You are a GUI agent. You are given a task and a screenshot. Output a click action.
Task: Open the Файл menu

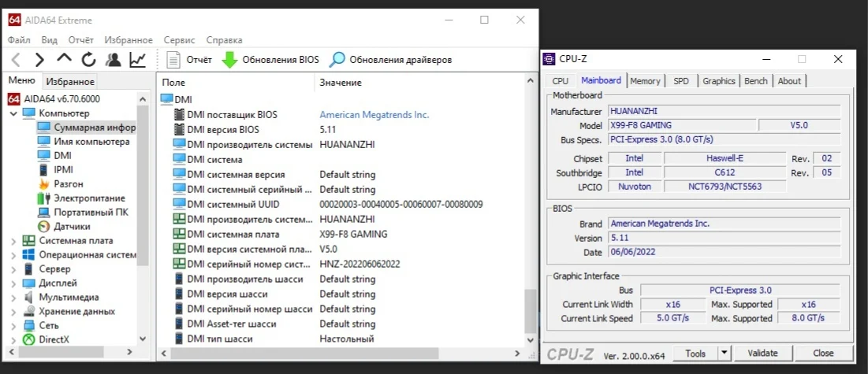point(20,40)
